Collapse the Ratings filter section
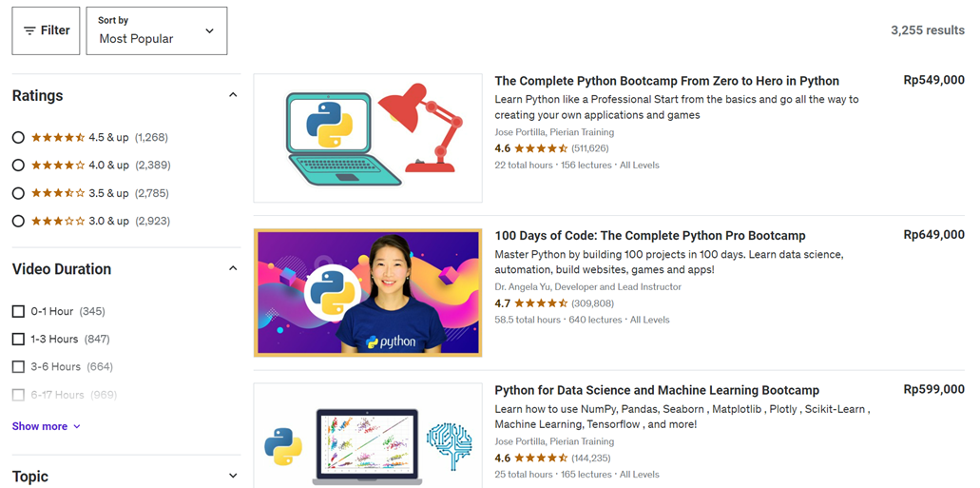Screen dimensions: 980x488 click(233, 95)
